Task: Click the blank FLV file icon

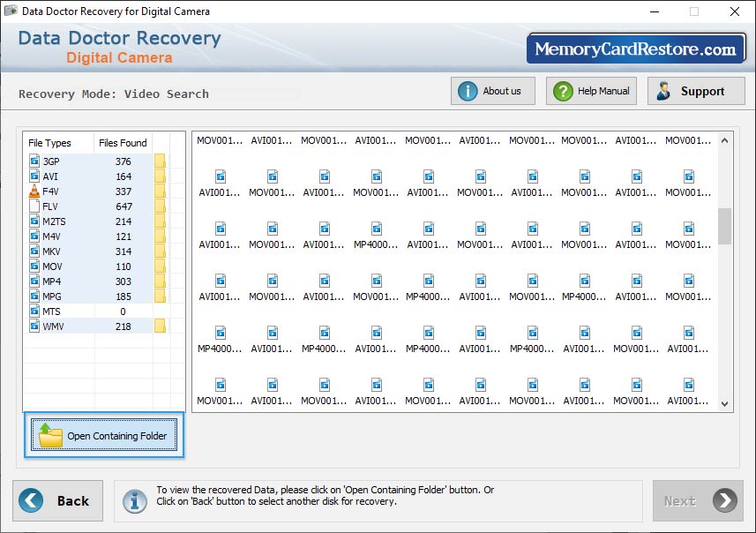Action: coord(34,206)
